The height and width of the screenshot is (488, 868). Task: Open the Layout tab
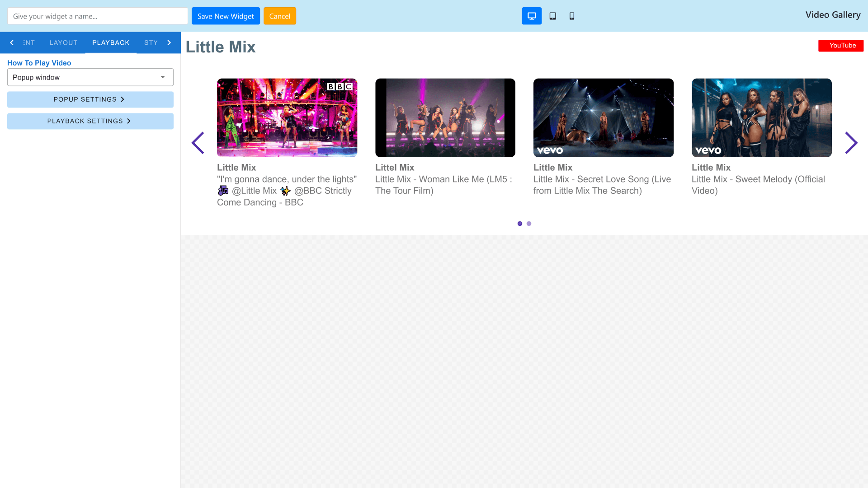click(64, 42)
